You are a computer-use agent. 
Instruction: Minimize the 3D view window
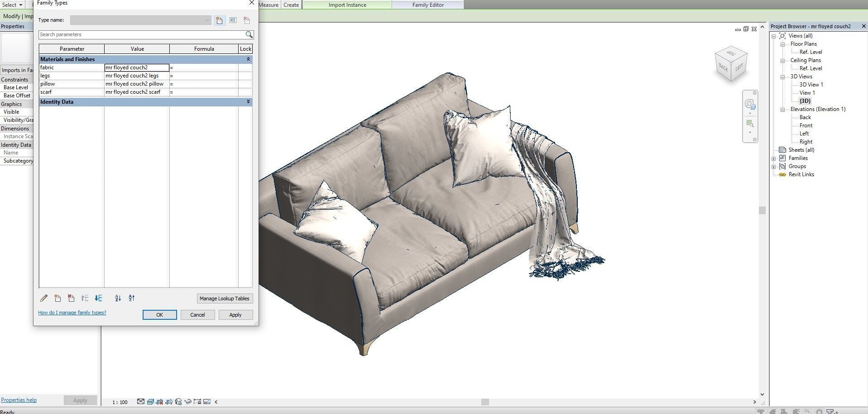click(738, 29)
